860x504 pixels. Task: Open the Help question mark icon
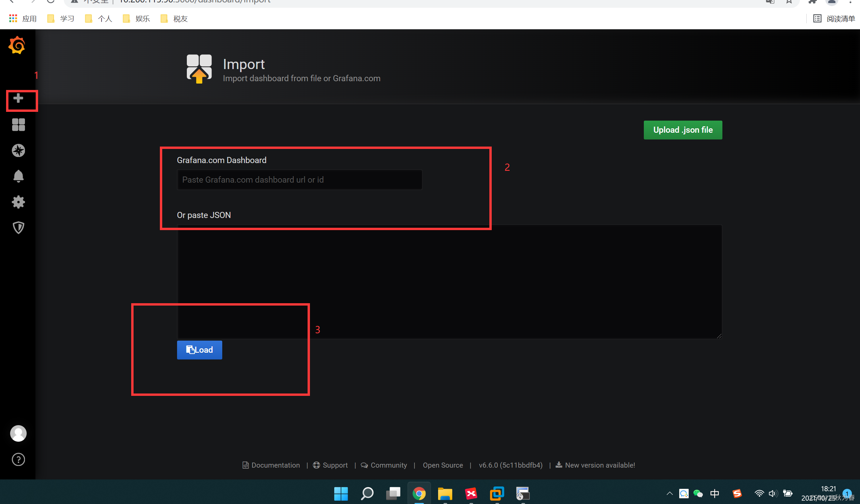click(19, 459)
